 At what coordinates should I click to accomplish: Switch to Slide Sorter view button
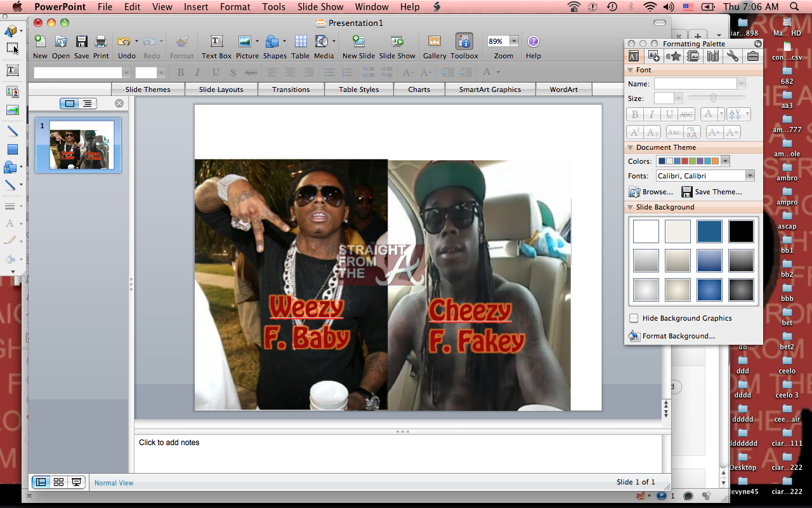click(x=59, y=482)
